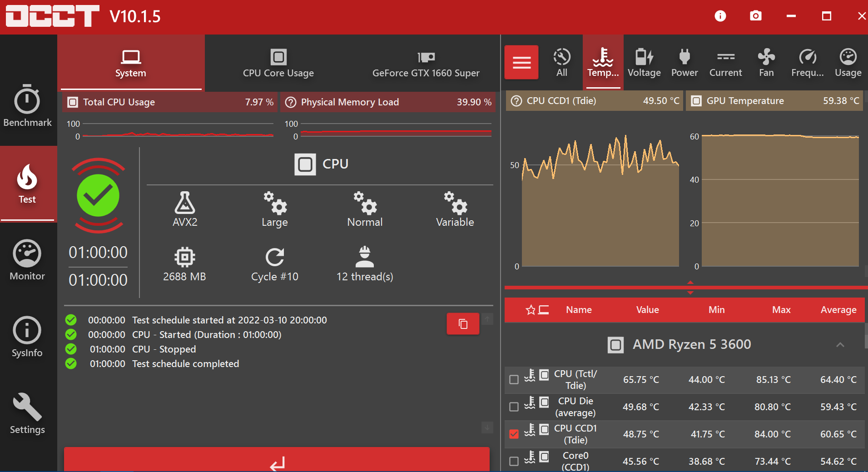The height and width of the screenshot is (472, 868).
Task: Toggle CPU (Tctl/Tdie) graph checkbox
Action: point(514,379)
